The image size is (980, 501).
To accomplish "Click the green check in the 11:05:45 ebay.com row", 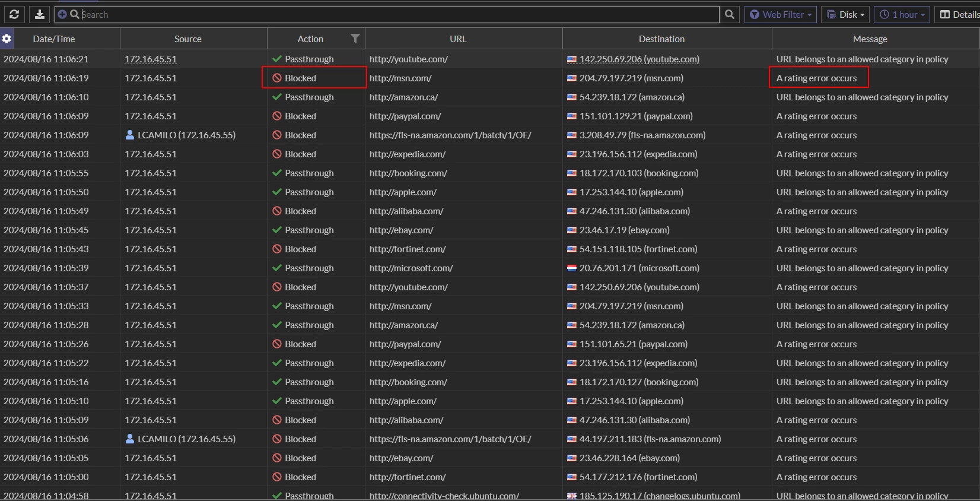I will pyautogui.click(x=277, y=230).
